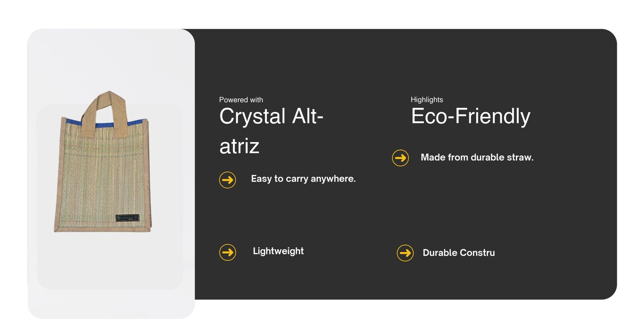Click the Highlights caption
This screenshot has height=322, width=644.
tap(427, 100)
